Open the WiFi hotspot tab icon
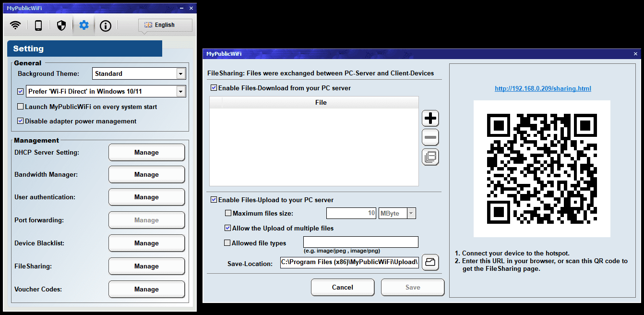The image size is (644, 315). (16, 25)
